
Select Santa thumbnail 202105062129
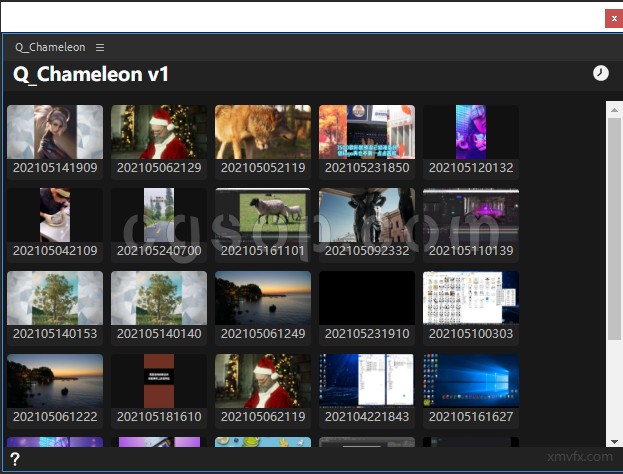159,140
